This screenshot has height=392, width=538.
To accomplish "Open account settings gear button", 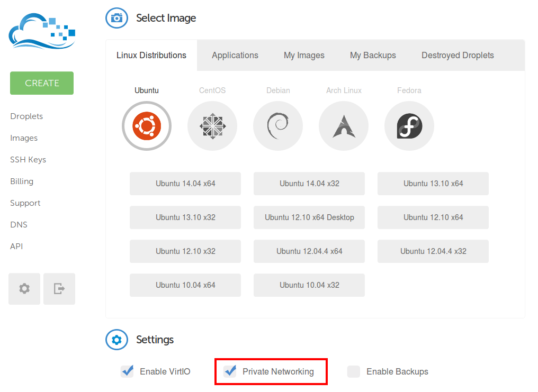I will point(24,288).
